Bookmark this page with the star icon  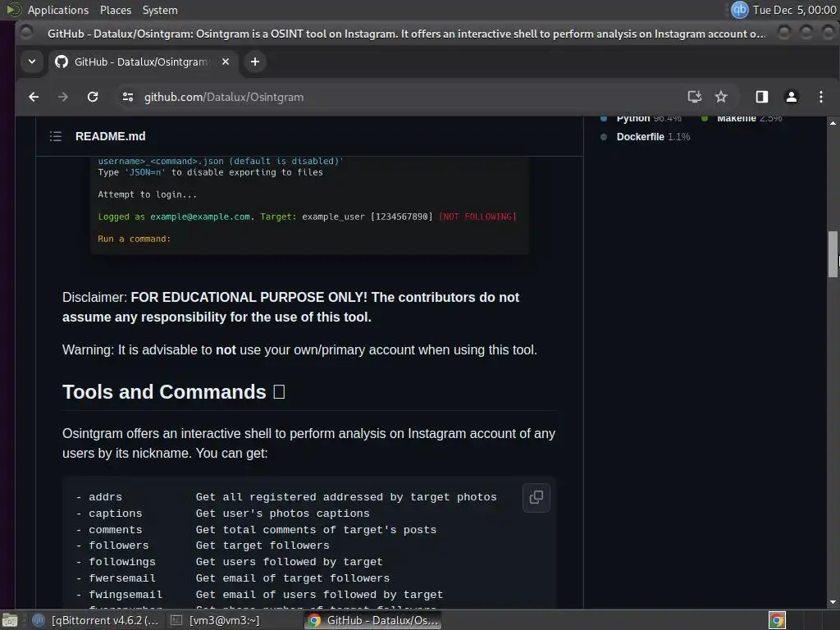pyautogui.click(x=721, y=97)
